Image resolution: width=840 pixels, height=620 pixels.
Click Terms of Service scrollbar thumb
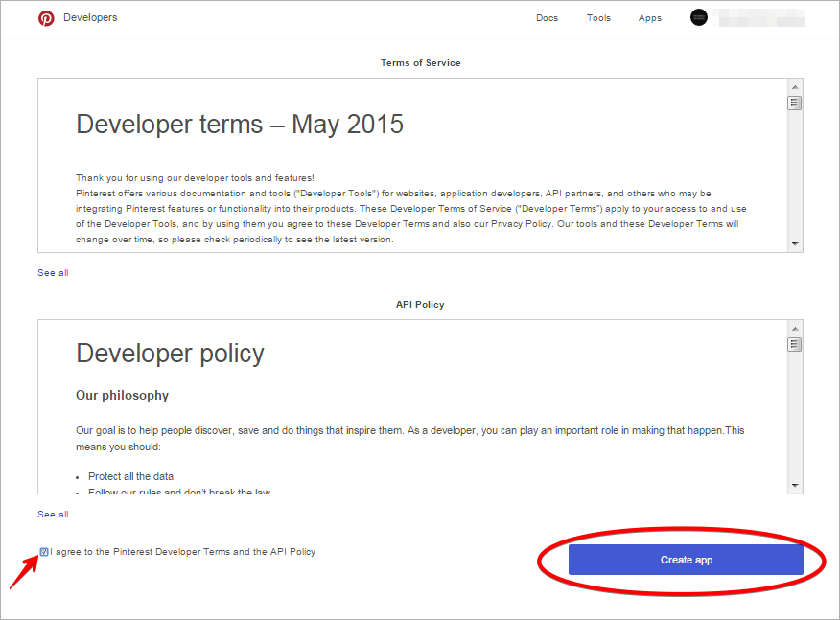795,103
